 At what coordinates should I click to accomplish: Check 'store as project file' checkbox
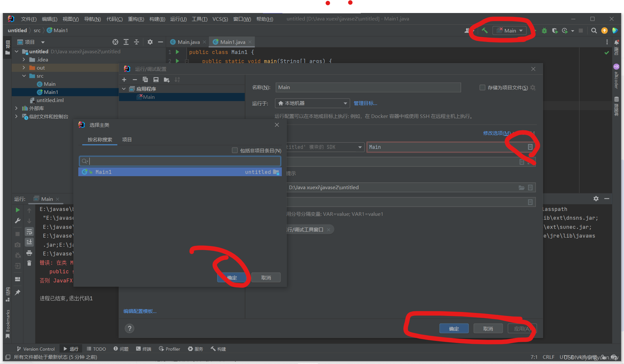482,87
